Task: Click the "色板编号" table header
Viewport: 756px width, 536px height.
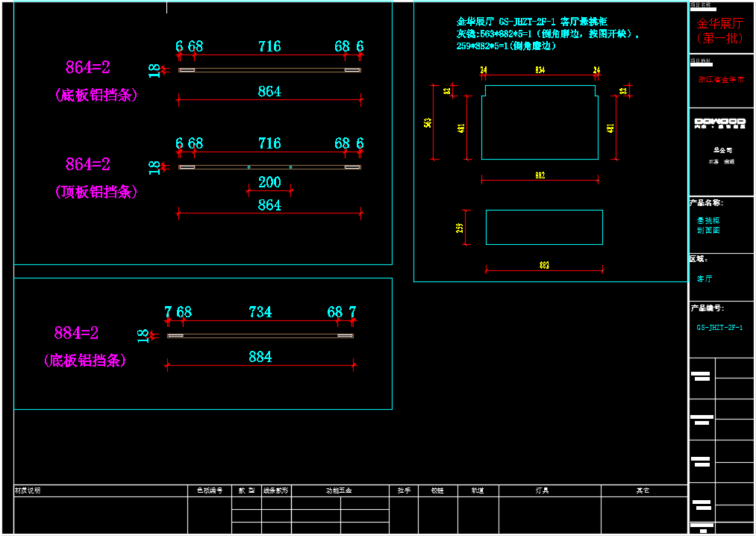Action: pyautogui.click(x=210, y=490)
